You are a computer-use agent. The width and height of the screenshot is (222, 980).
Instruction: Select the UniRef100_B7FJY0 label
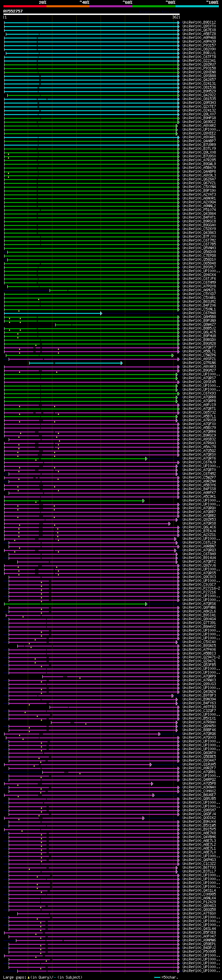199,237
